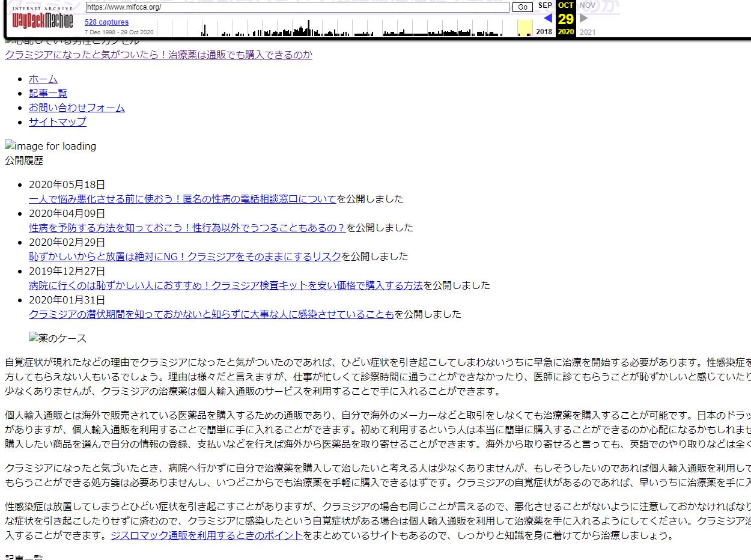
Task: Open the 記事一覧 navigation item
Action: [x=48, y=93]
